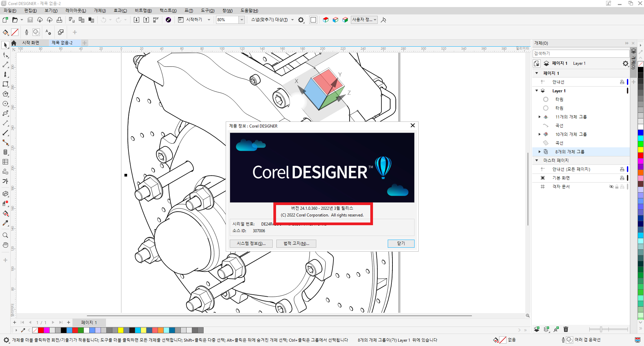Expand the 11개의 개체 그룹 tree item
The width and height of the screenshot is (644, 346).
point(539,117)
